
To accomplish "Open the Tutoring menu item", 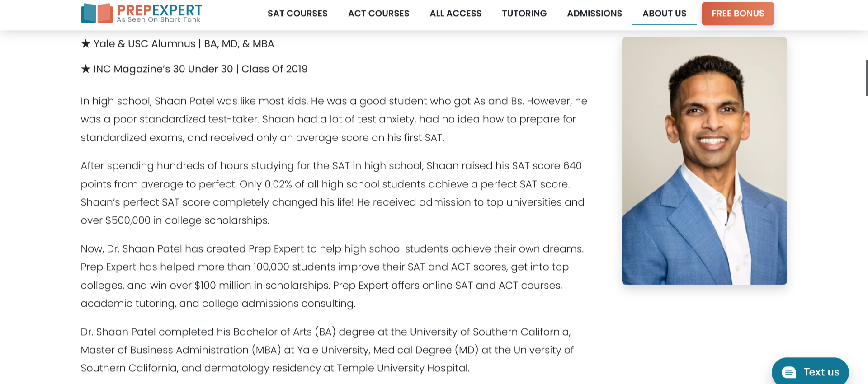I will 524,14.
